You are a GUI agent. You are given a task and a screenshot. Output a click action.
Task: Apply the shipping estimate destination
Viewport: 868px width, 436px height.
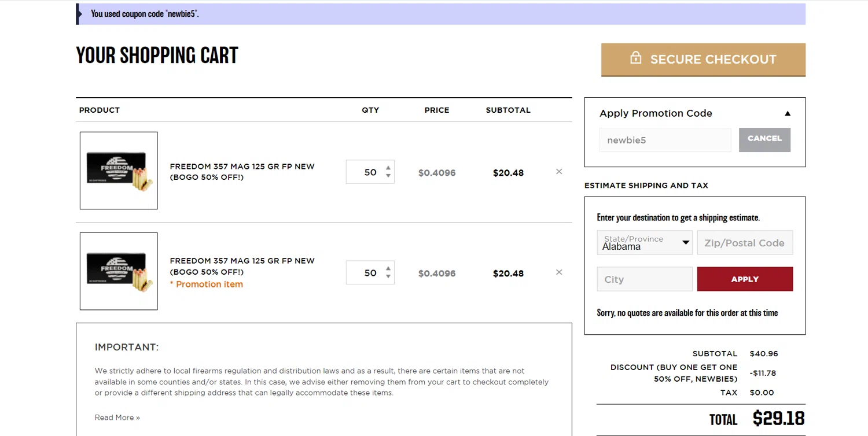pos(745,279)
